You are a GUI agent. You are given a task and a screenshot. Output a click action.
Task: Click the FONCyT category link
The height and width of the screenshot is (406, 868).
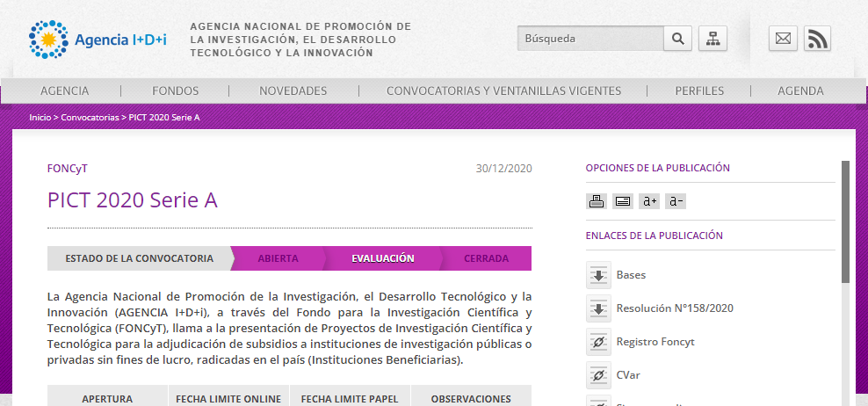68,169
